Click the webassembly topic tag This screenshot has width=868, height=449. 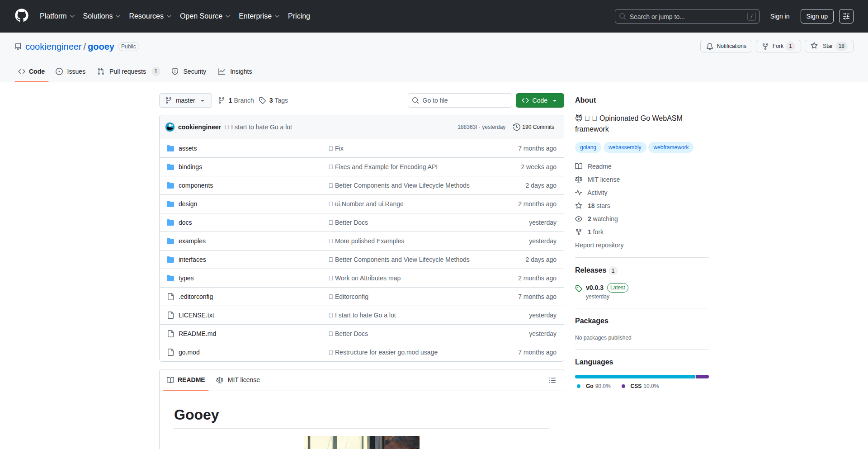(624, 147)
